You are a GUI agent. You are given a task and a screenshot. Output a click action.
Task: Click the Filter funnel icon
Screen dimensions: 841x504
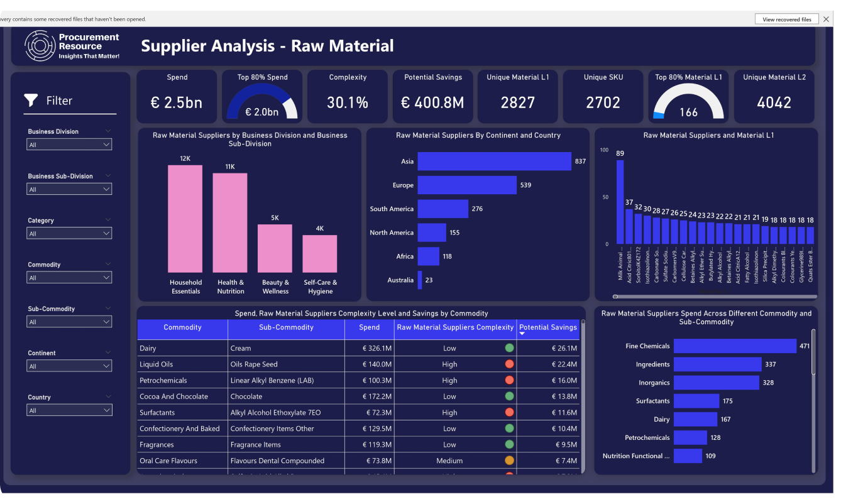pos(31,101)
